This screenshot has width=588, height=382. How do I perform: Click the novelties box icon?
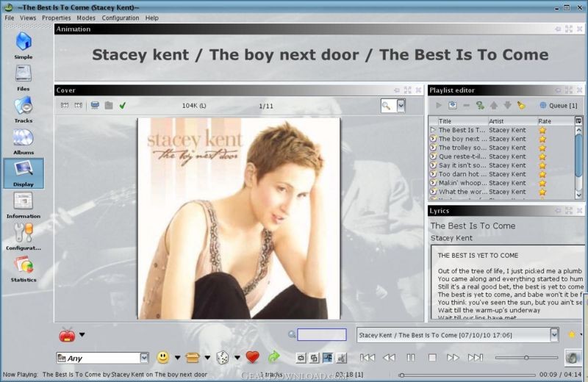(192, 358)
